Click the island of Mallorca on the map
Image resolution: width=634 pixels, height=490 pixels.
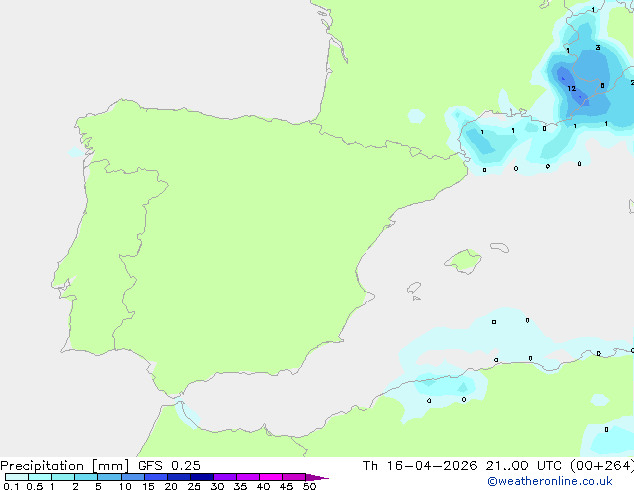pos(464,261)
